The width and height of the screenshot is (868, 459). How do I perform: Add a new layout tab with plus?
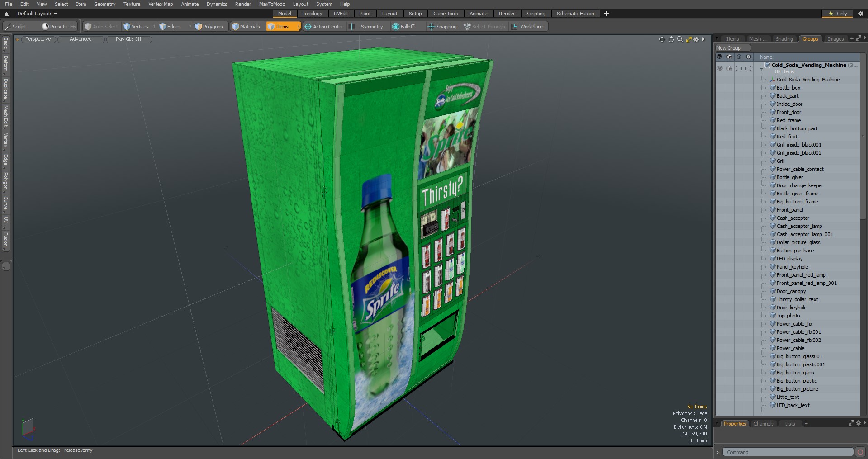point(606,14)
